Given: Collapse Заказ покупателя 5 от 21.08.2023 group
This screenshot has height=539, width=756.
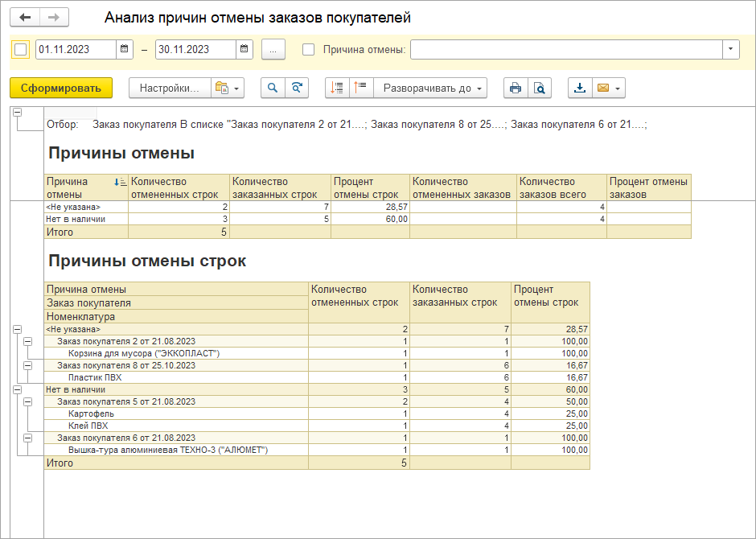Looking at the screenshot, I should click(x=28, y=401).
